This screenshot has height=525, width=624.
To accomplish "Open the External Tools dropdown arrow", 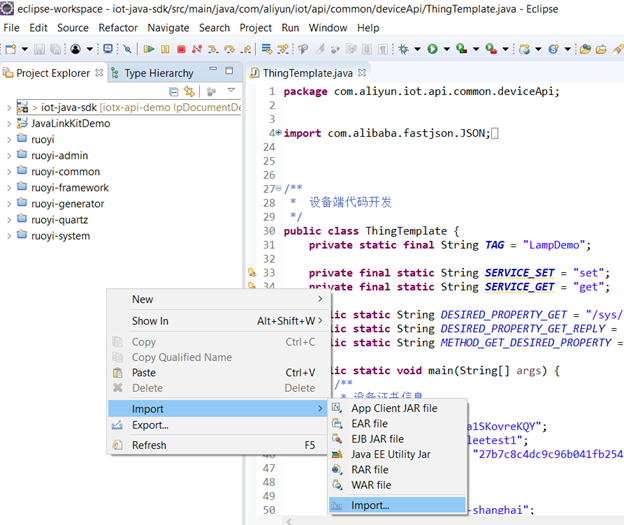I will [x=505, y=49].
